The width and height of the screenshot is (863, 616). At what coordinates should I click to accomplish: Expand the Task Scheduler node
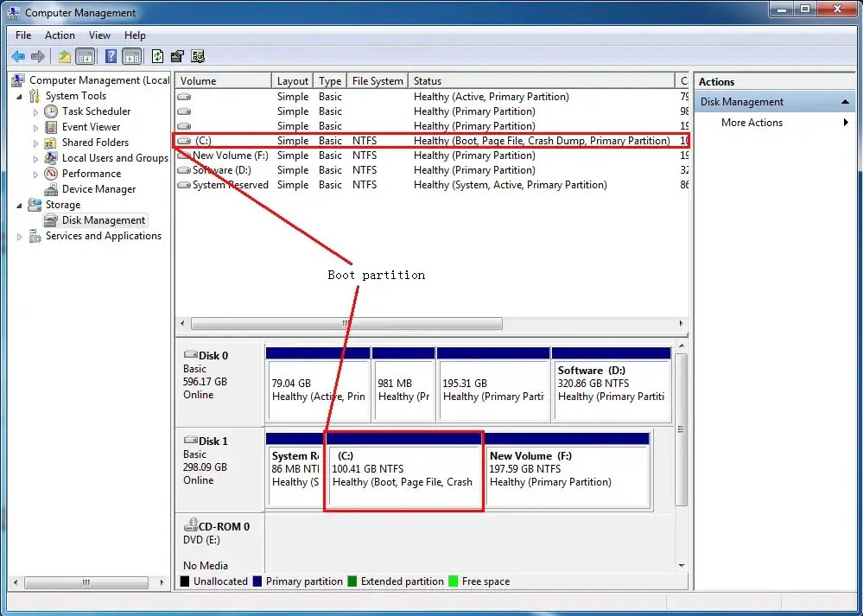pyautogui.click(x=35, y=112)
